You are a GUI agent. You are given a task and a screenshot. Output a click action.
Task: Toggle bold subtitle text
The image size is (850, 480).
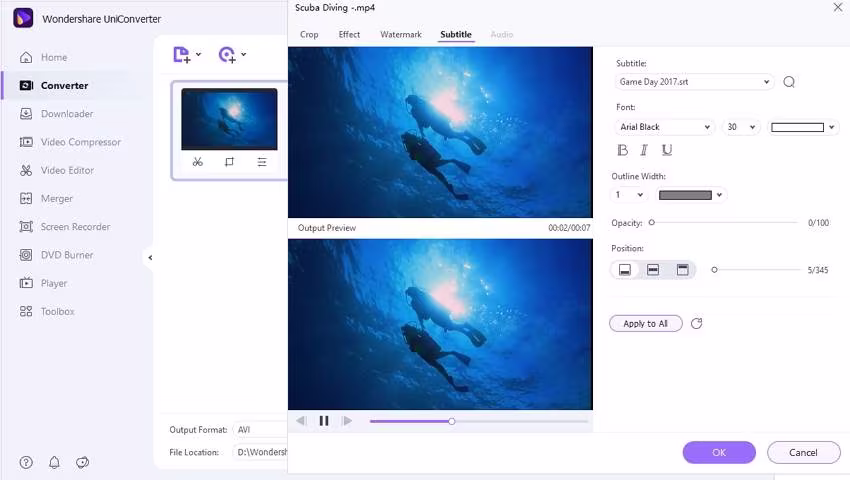622,150
